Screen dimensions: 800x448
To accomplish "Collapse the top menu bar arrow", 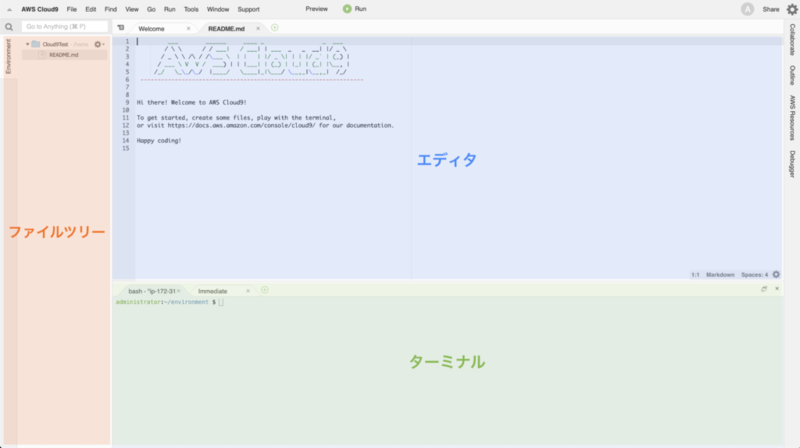I will click(x=9, y=9).
